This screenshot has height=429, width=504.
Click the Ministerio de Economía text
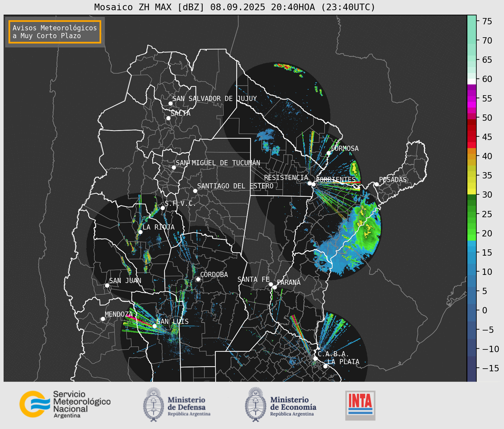click(x=293, y=407)
